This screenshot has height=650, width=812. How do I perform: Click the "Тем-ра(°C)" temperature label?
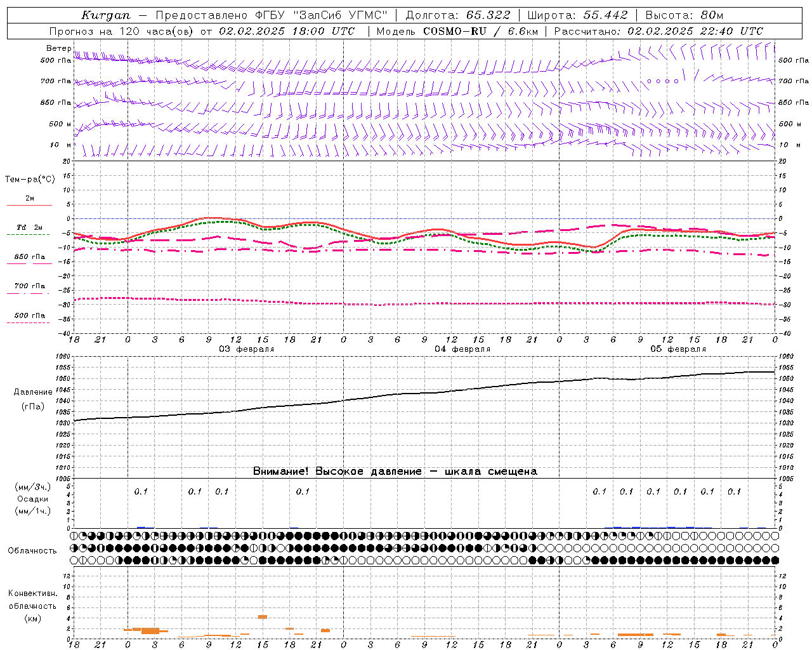[30, 180]
